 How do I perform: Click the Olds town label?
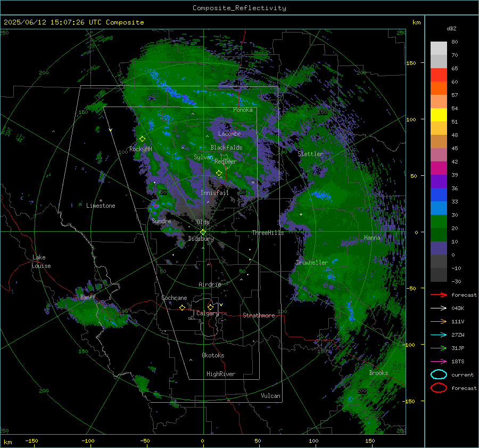[203, 222]
